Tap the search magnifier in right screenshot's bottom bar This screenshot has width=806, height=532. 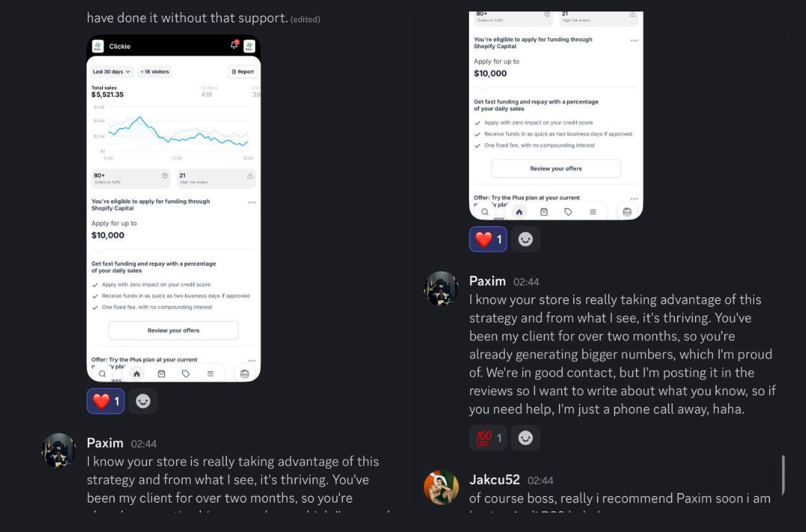click(x=485, y=212)
